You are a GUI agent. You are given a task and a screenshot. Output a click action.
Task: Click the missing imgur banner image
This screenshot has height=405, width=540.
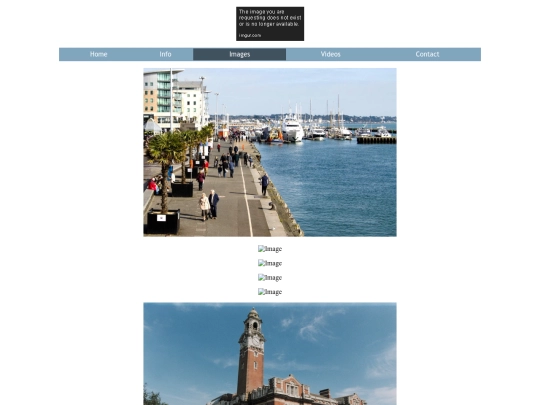(270, 24)
